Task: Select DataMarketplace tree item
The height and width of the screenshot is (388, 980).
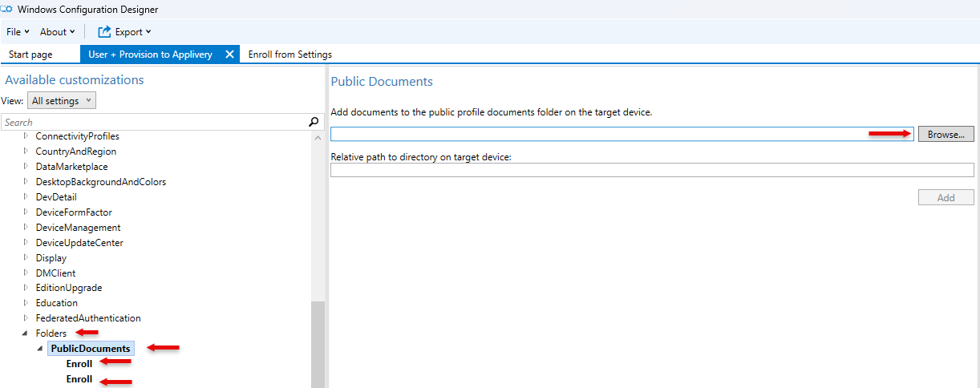Action: [73, 167]
